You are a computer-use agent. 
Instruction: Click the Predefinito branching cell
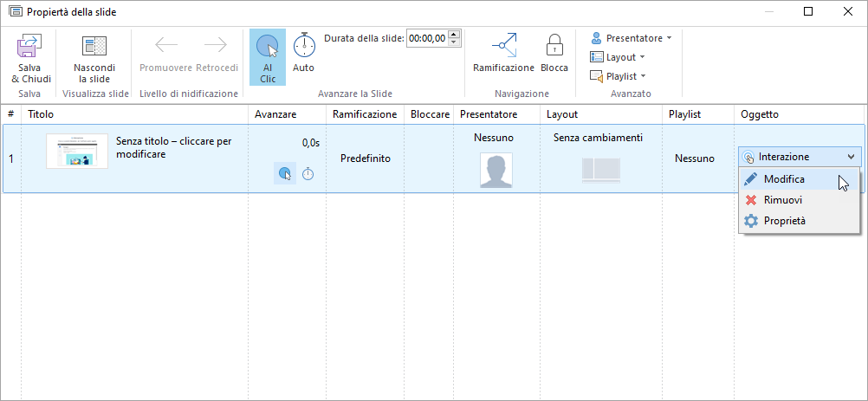365,158
